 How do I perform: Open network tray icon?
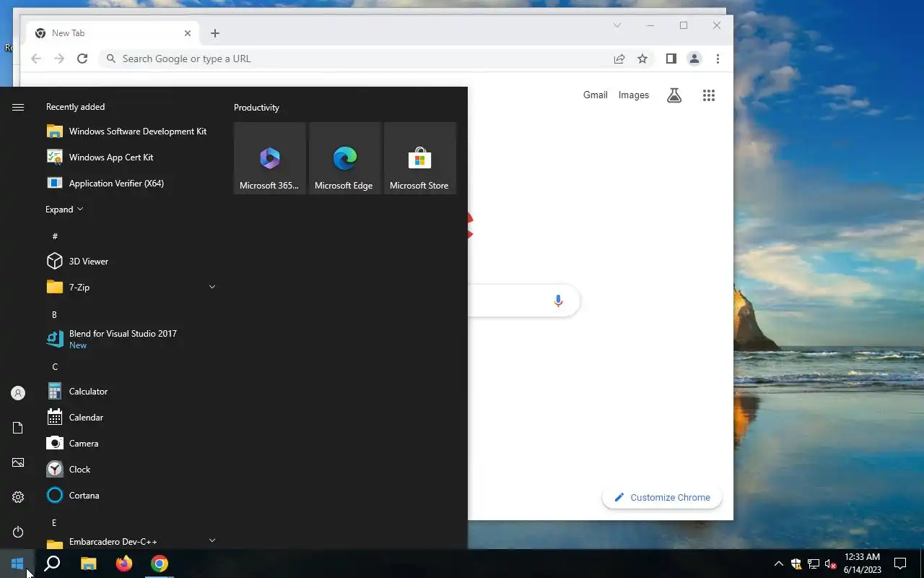coord(814,564)
